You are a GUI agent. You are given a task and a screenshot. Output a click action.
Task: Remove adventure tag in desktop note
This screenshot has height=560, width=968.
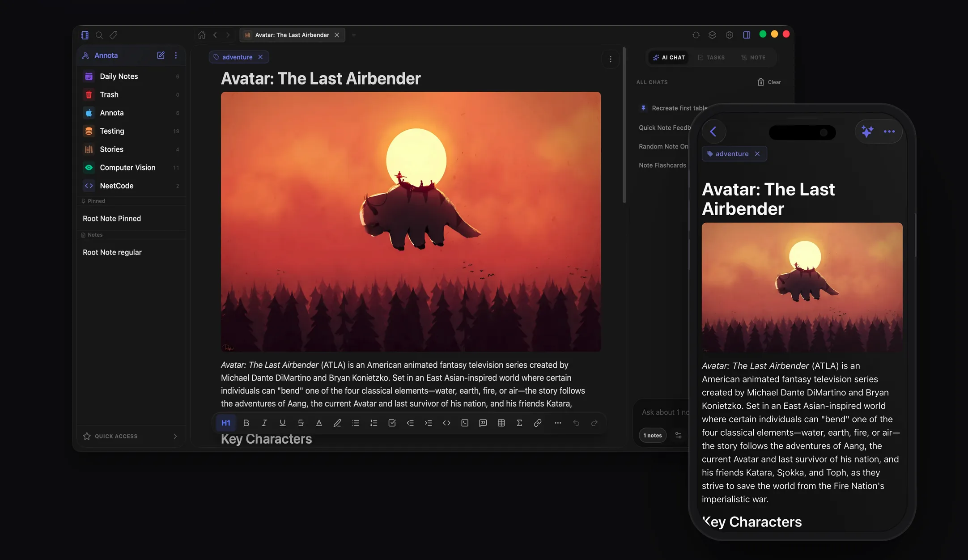coord(260,57)
